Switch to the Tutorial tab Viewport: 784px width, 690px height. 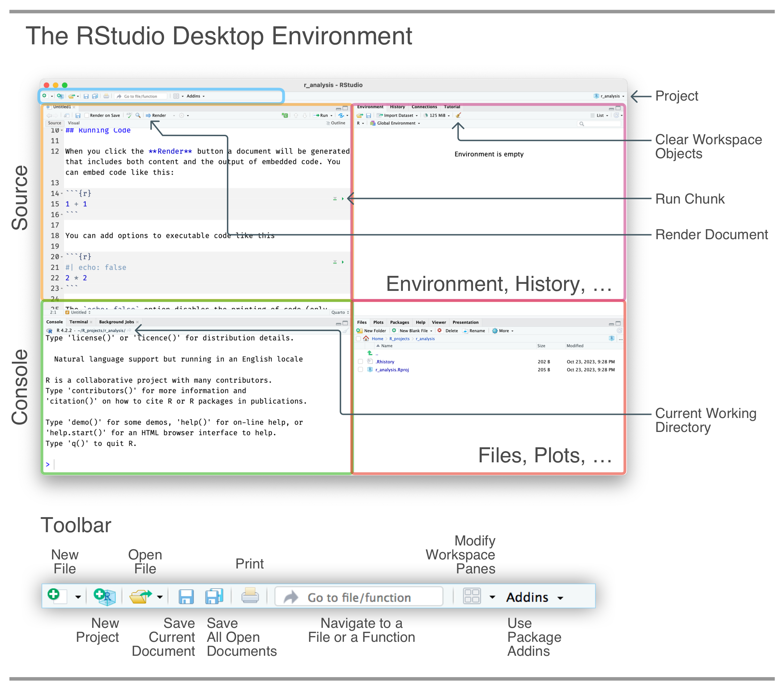tap(452, 107)
